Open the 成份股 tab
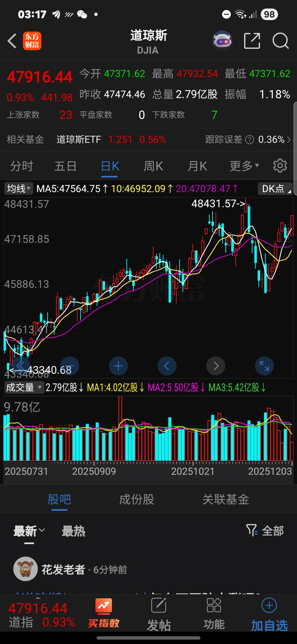The image size is (297, 644). point(137,499)
